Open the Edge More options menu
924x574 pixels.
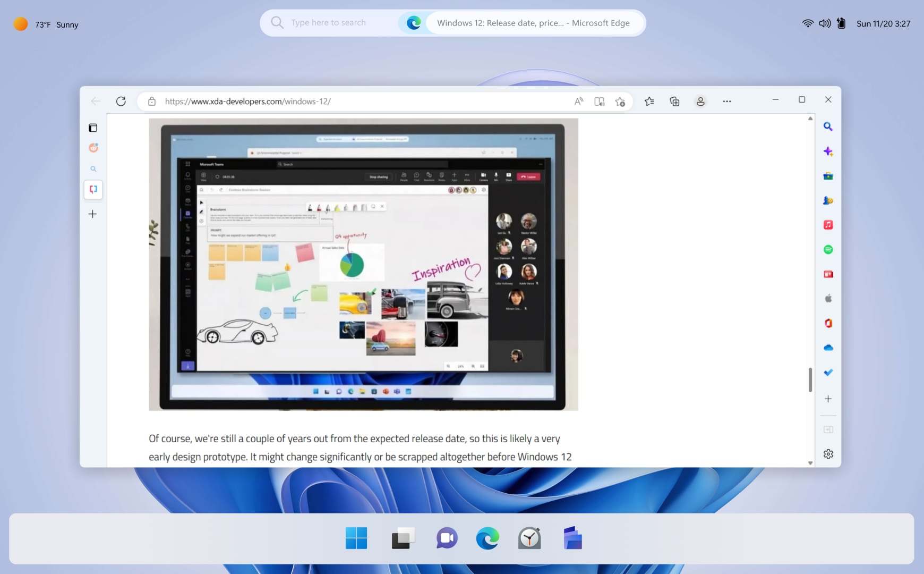[726, 101]
